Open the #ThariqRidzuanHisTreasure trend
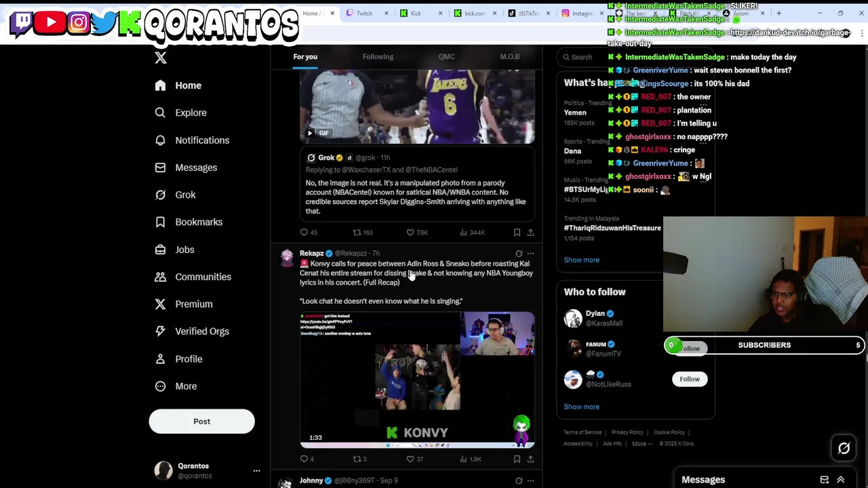The image size is (868, 488). point(612,228)
